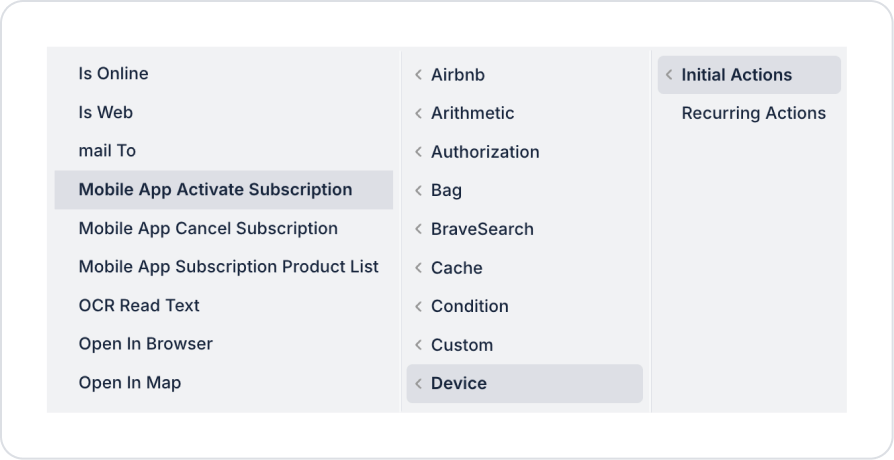Select the Is Web action
Viewport: 894px width, 460px height.
tap(105, 112)
